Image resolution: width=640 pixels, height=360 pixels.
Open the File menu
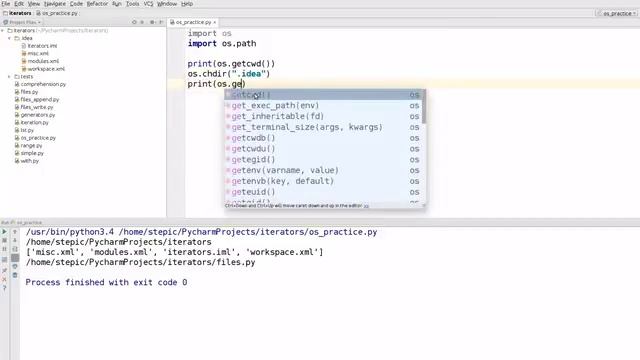coord(6,4)
